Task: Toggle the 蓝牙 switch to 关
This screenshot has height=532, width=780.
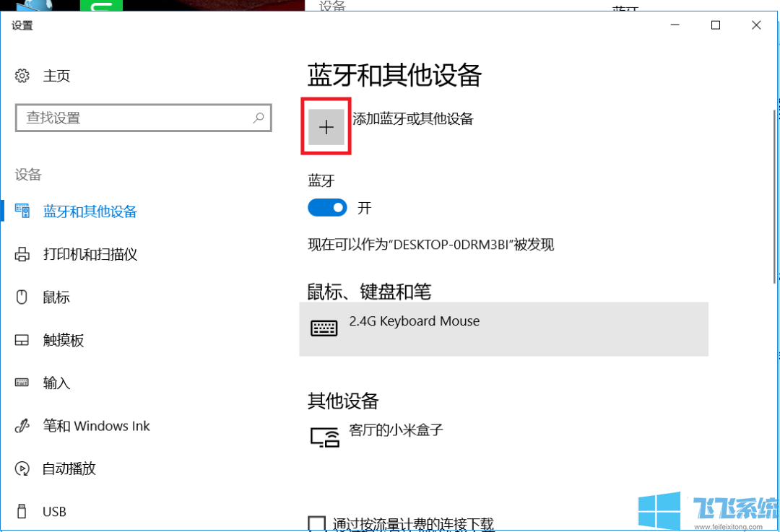Action: [x=327, y=207]
